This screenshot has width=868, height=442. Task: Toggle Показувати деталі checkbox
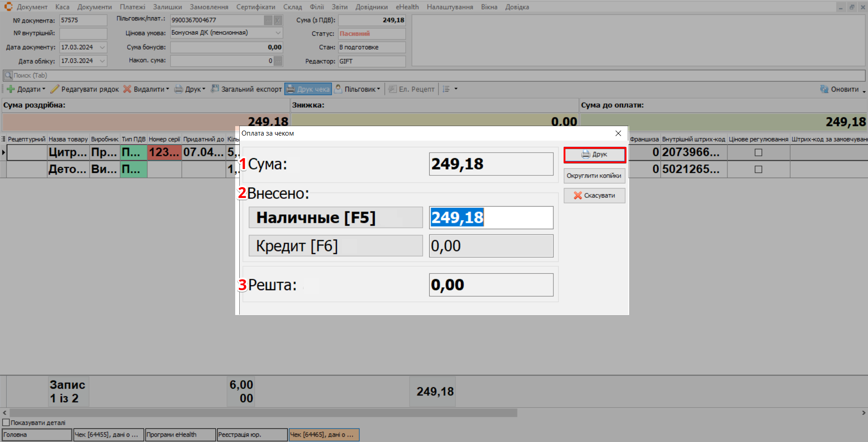point(6,423)
